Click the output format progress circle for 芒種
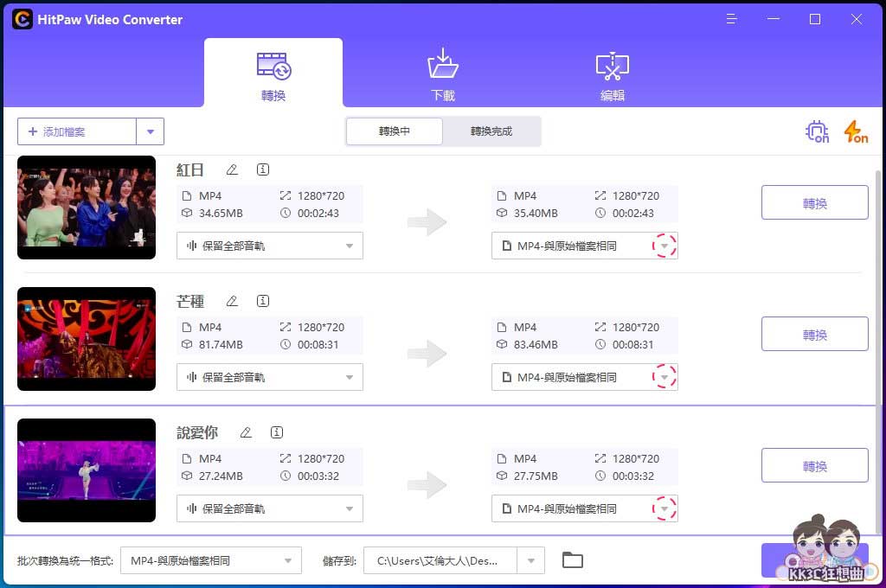Viewport: 886px width, 588px height. (x=664, y=377)
